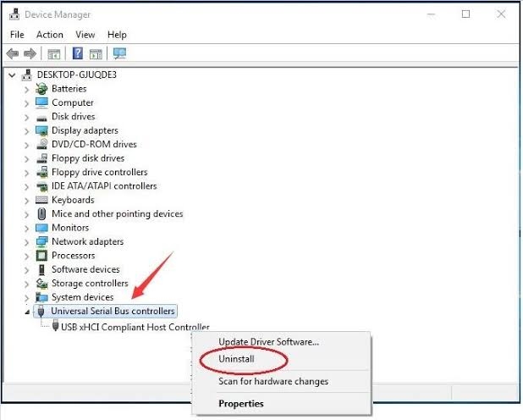Click the Floppy disk drives icon
Screen dimensions: 523x420
point(41,158)
